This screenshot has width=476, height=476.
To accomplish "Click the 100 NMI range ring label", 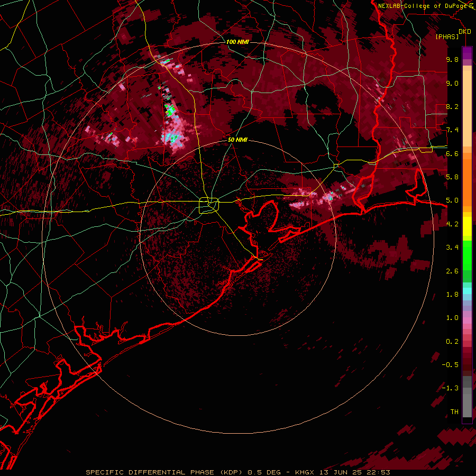I will (x=237, y=42).
